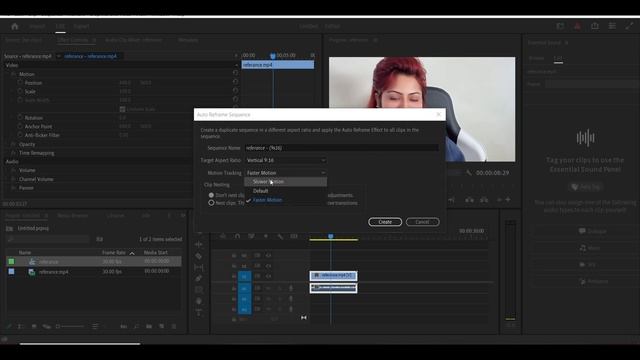Viewport: 640px width, 360px height.
Task: Switch Project panel to list view
Action: click(x=20, y=327)
